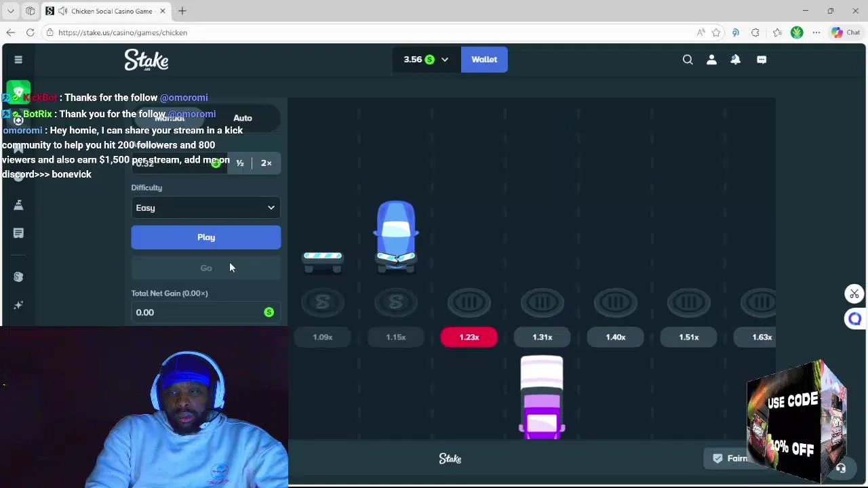Open the Stake site search
Screen dimensions: 868x488
(x=688, y=60)
